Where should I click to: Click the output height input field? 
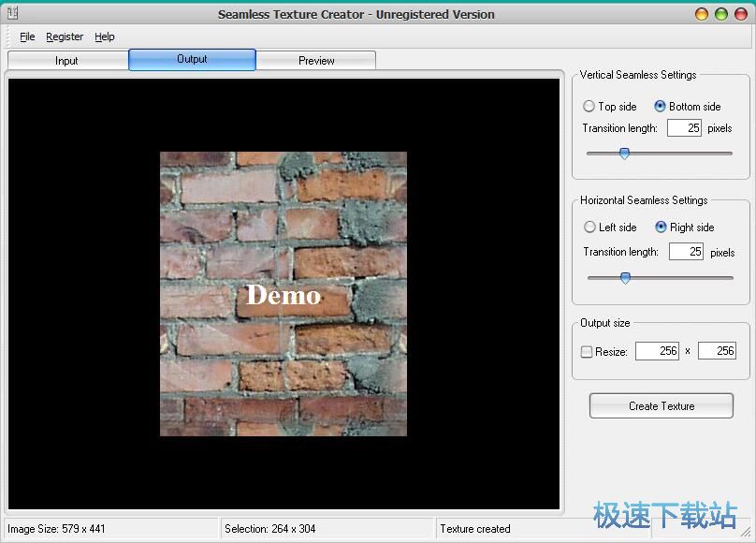coord(717,351)
